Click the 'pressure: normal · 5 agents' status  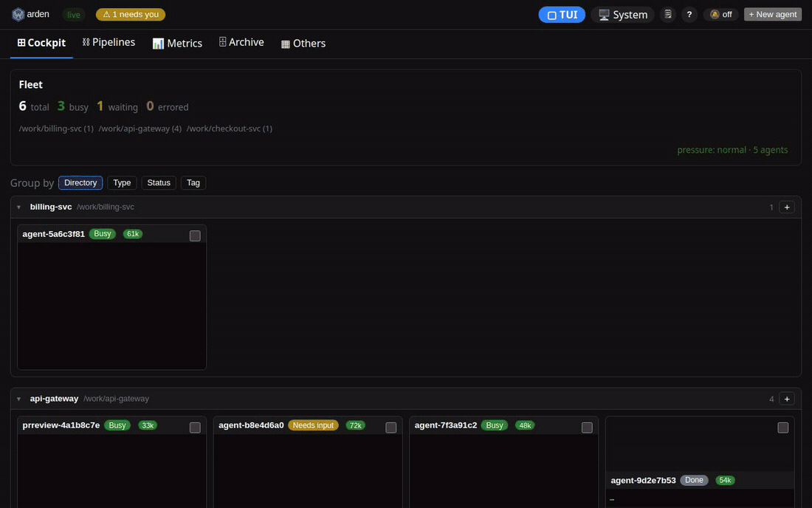pyautogui.click(x=732, y=150)
